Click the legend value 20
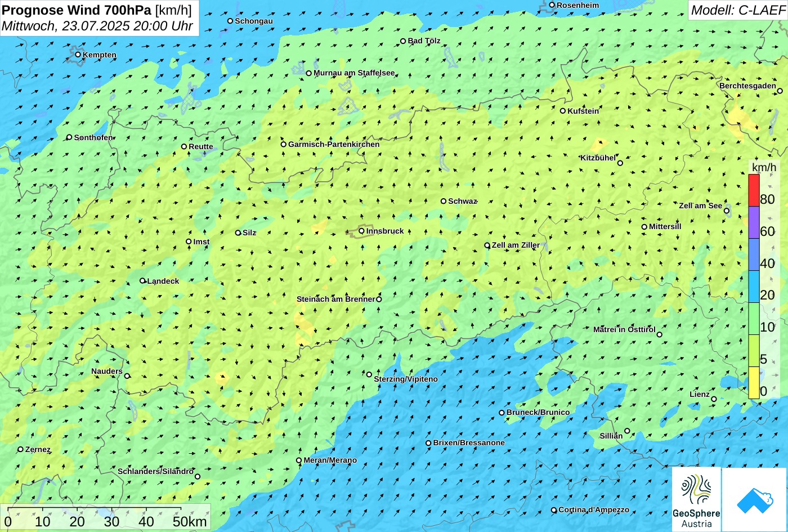 click(x=767, y=296)
